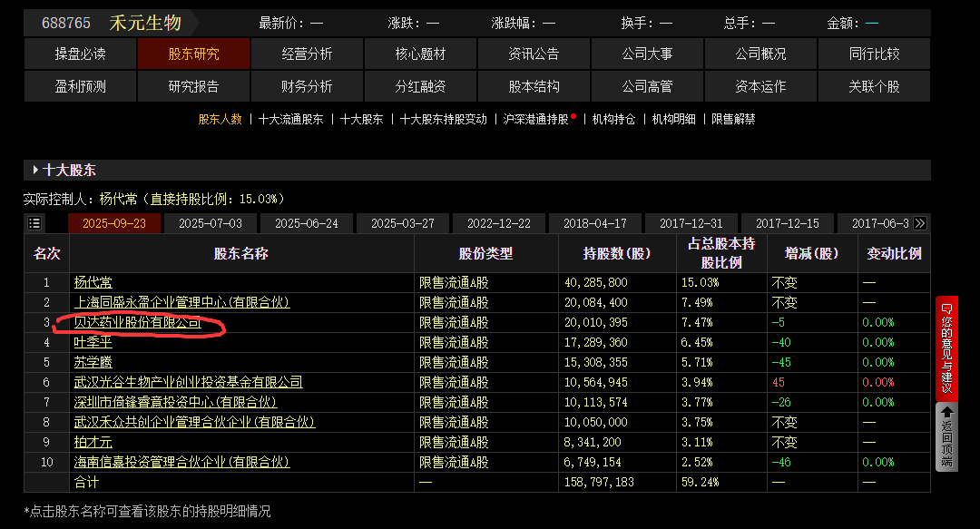
Task: View the 股本结构 tab
Action: [534, 86]
